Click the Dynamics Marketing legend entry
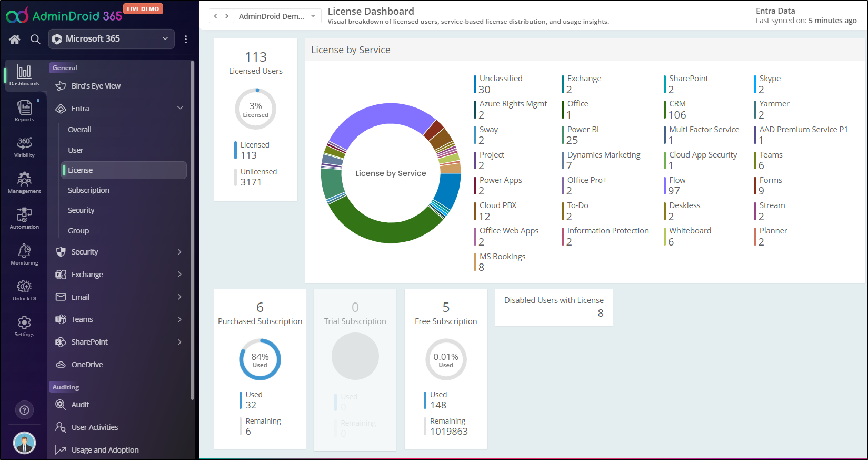The height and width of the screenshot is (460, 868). tap(602, 160)
